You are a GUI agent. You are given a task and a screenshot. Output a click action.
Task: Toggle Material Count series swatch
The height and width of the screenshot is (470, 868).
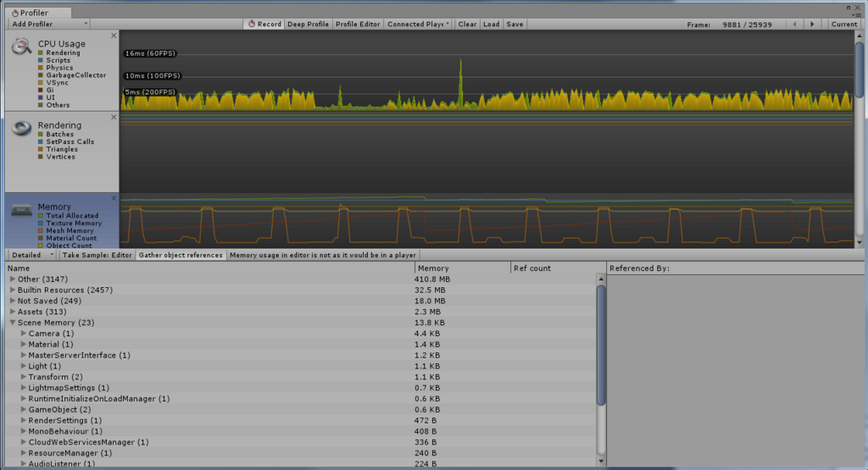pyautogui.click(x=41, y=238)
